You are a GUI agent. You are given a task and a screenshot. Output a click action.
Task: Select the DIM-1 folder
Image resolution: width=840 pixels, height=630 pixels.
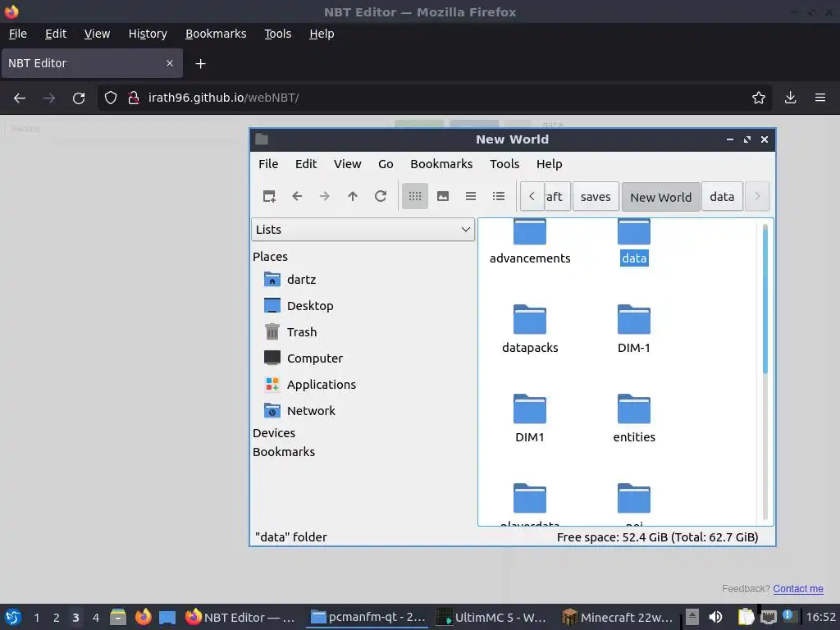click(x=634, y=329)
